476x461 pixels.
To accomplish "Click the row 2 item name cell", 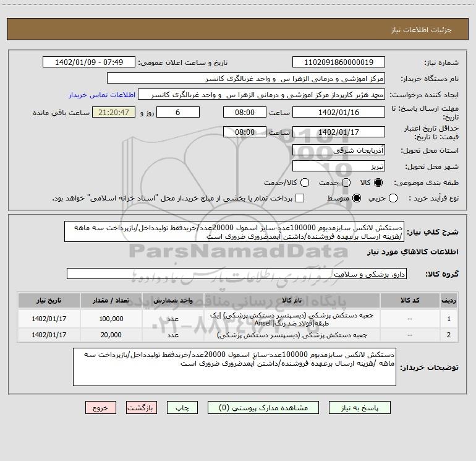I will point(292,335).
